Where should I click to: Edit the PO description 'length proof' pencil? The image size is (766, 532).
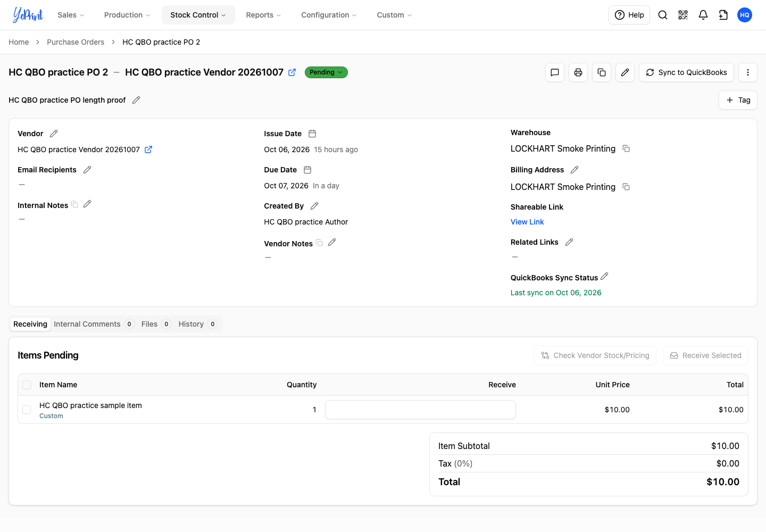pyautogui.click(x=136, y=100)
